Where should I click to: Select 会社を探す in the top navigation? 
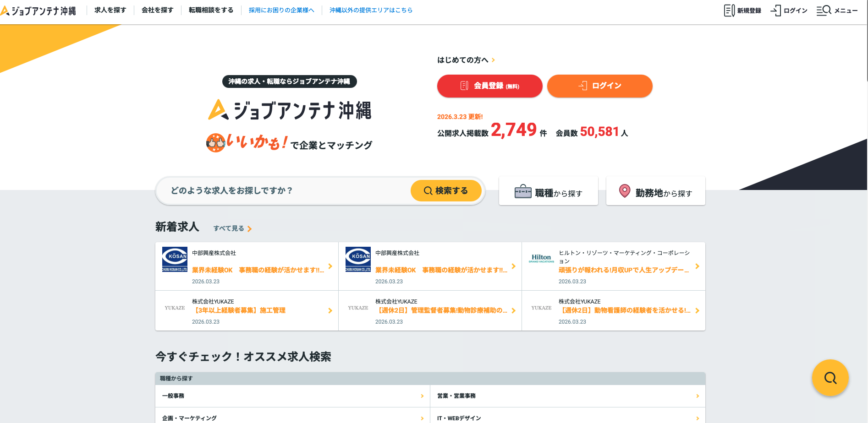click(157, 10)
